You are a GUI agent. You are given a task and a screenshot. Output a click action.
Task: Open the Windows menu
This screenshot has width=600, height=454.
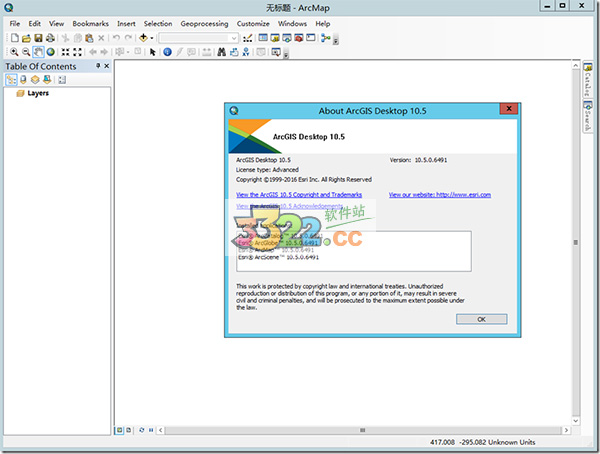coord(292,24)
